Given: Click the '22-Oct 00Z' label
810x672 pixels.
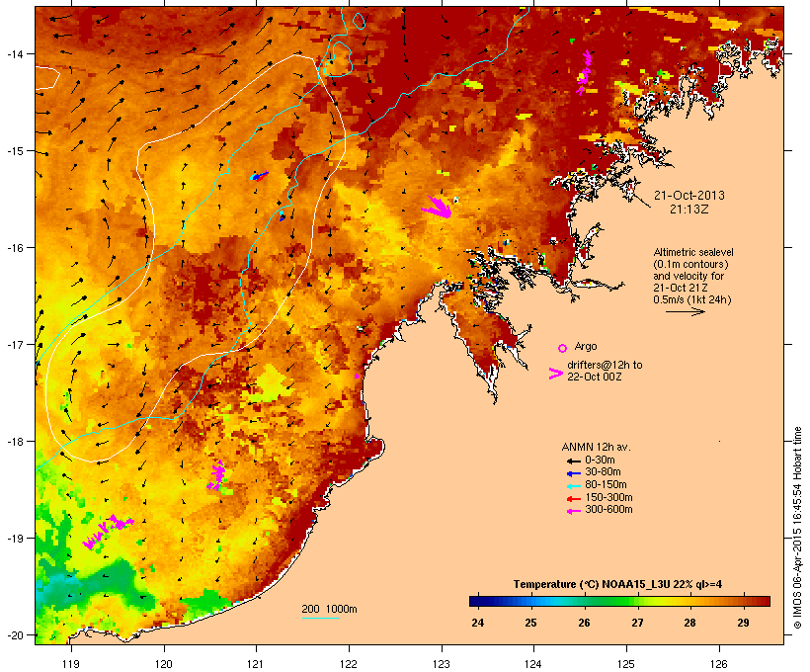Looking at the screenshot, I should click(595, 377).
